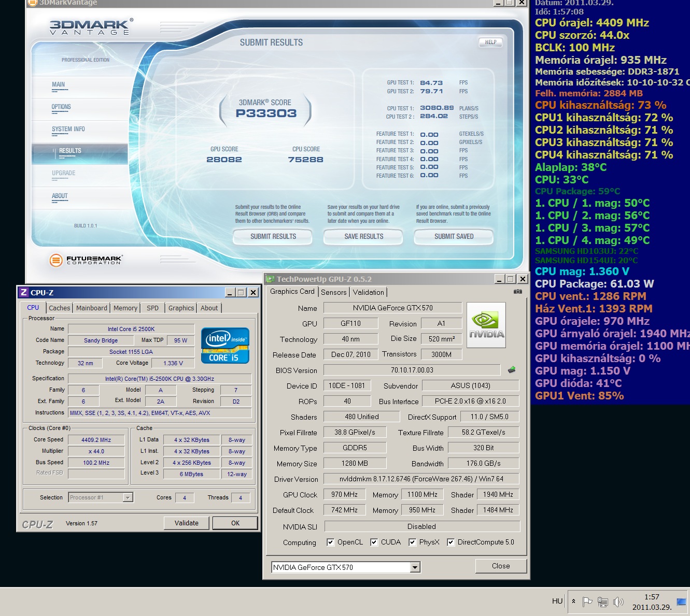Viewport: 690px width, 616px height.
Task: Click the NVIDIA logo in GPU-Z
Action: tap(486, 325)
